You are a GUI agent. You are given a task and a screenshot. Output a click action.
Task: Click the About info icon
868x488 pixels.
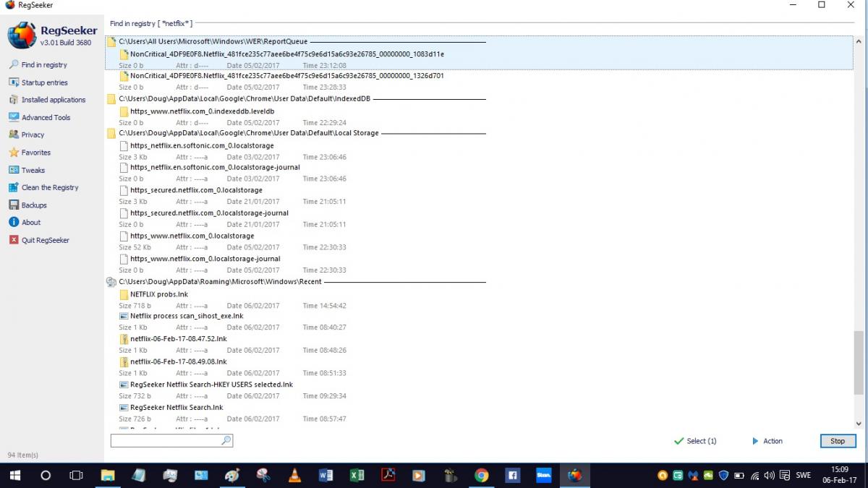[14, 222]
